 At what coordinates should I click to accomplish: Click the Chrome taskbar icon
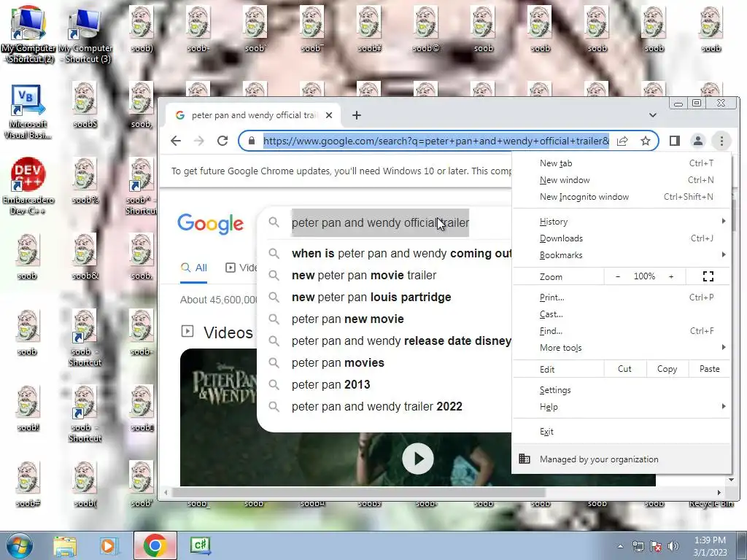155,545
